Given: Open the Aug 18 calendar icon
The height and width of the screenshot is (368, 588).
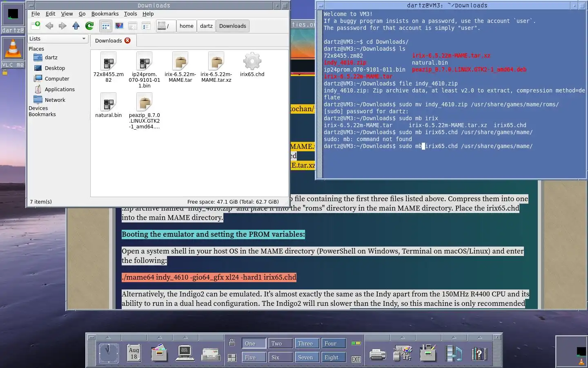Looking at the screenshot, I should tap(134, 353).
